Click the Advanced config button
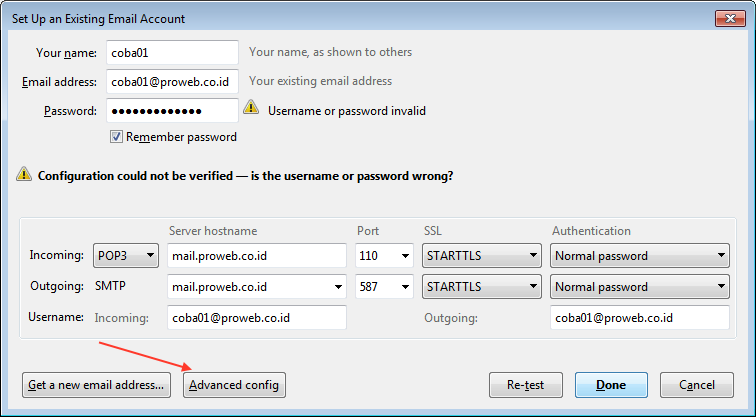 click(234, 385)
